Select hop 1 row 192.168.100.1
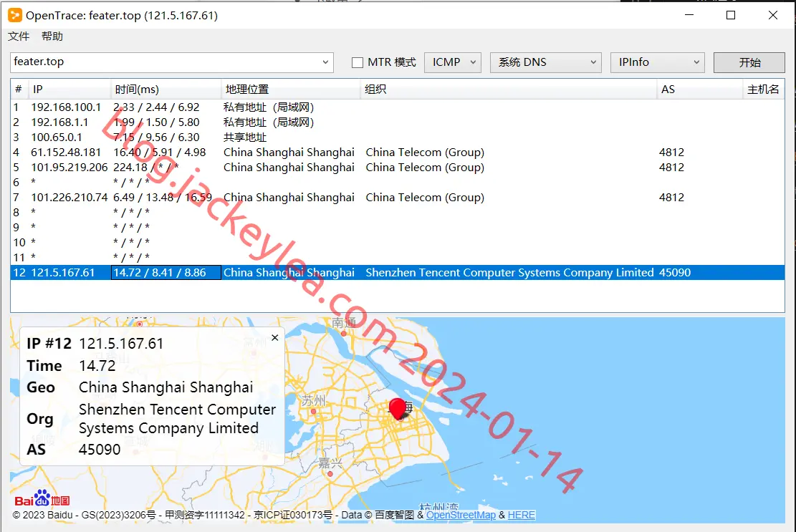 [x=398, y=107]
